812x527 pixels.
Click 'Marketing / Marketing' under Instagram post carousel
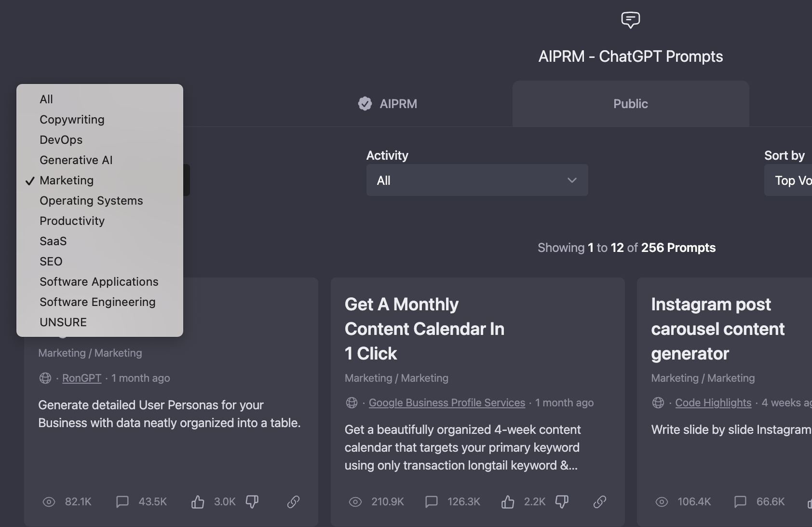703,378
